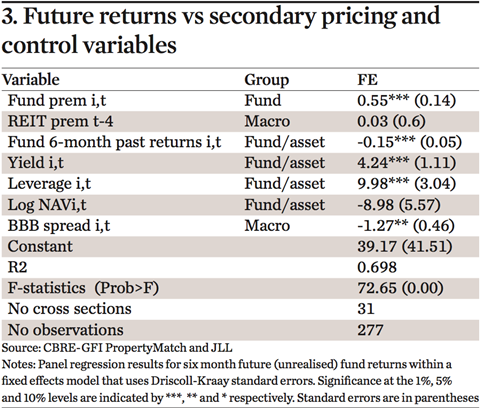Click the Yield coefficient 4.24*** (1.11)

pyautogui.click(x=406, y=163)
